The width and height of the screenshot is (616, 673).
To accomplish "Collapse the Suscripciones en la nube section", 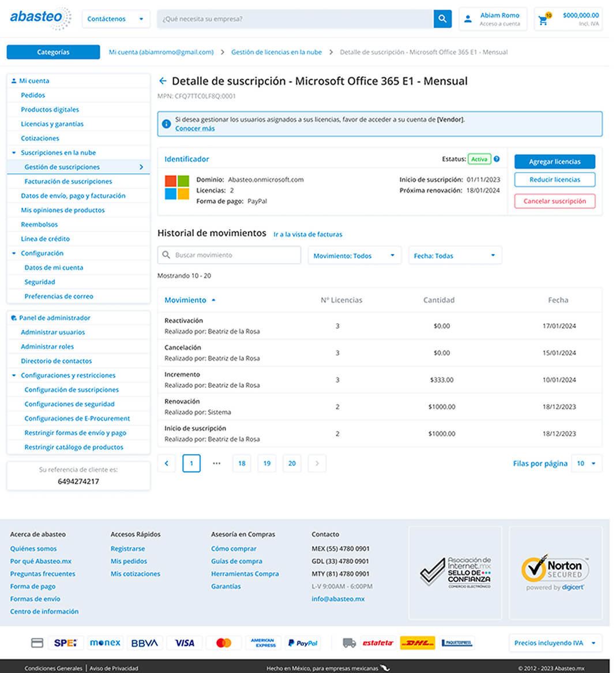I will point(14,153).
